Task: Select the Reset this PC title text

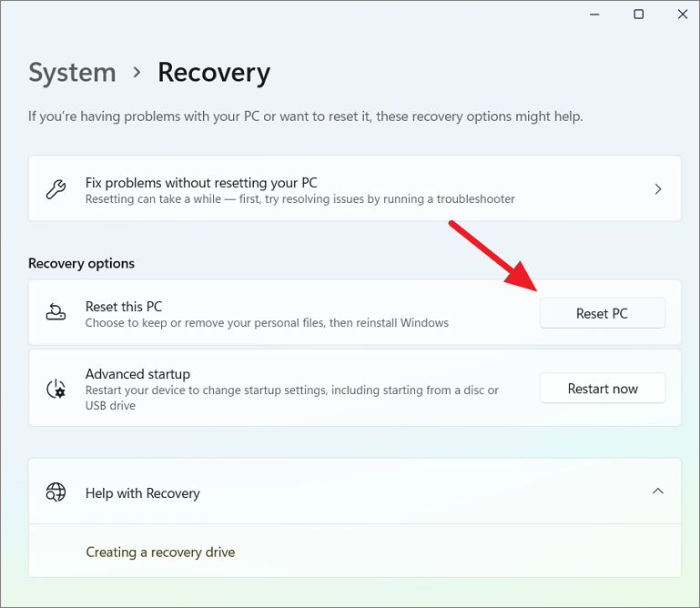Action: 124,307
